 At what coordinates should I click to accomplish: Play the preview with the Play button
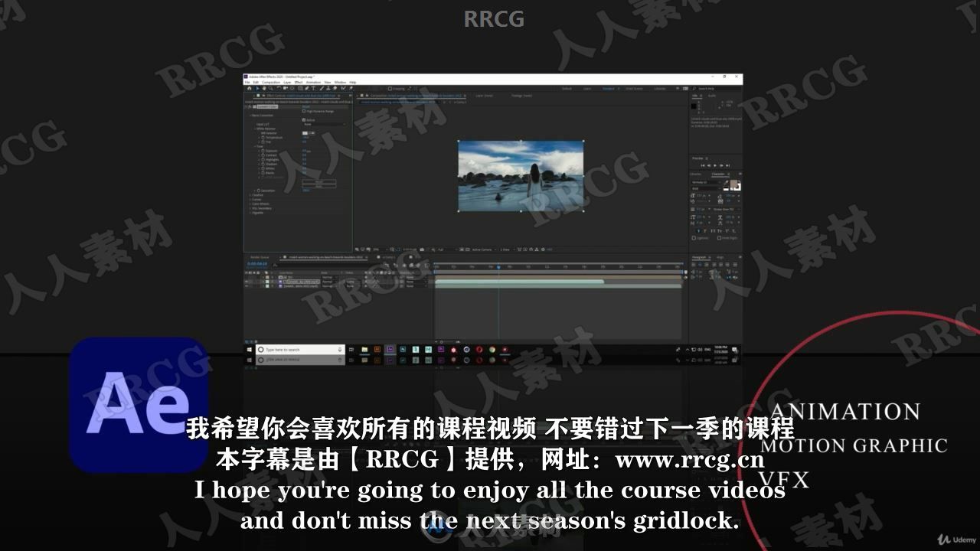coord(715,165)
